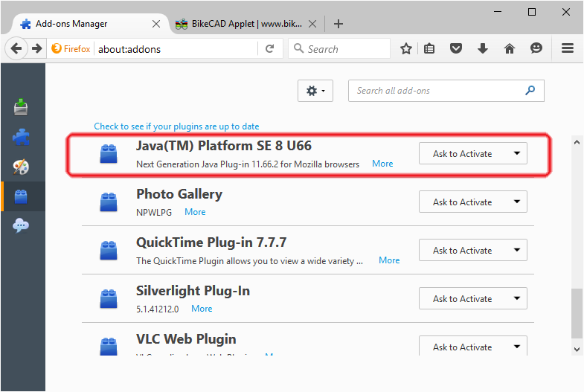Open the Get Add-ons sidebar category
Image resolution: width=584 pixels, height=392 pixels.
click(x=21, y=107)
